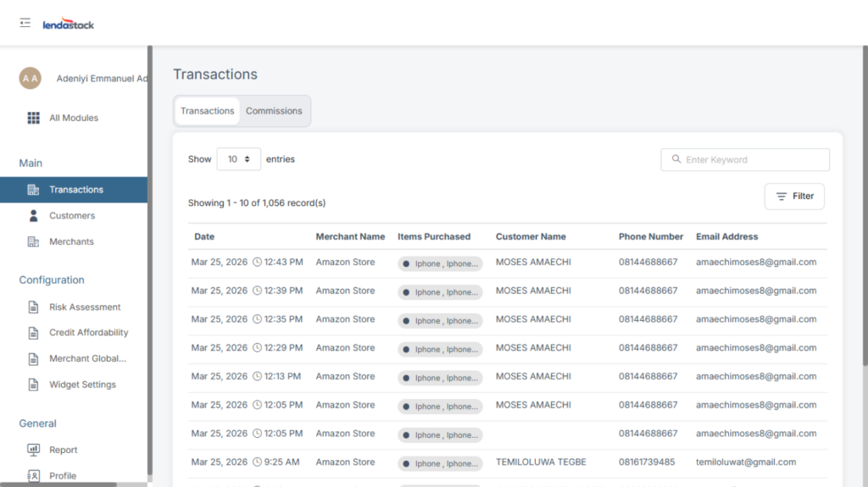Open All Modules grid icon
Screen dimensions: 868x487
point(34,118)
